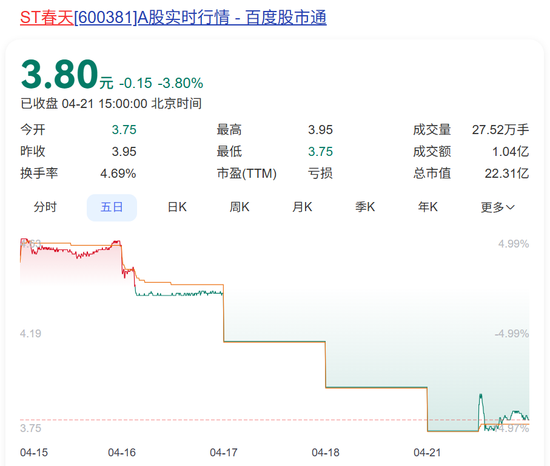Expand the 更多 dropdown
Viewport: 550px width, 466px height.
point(497,207)
